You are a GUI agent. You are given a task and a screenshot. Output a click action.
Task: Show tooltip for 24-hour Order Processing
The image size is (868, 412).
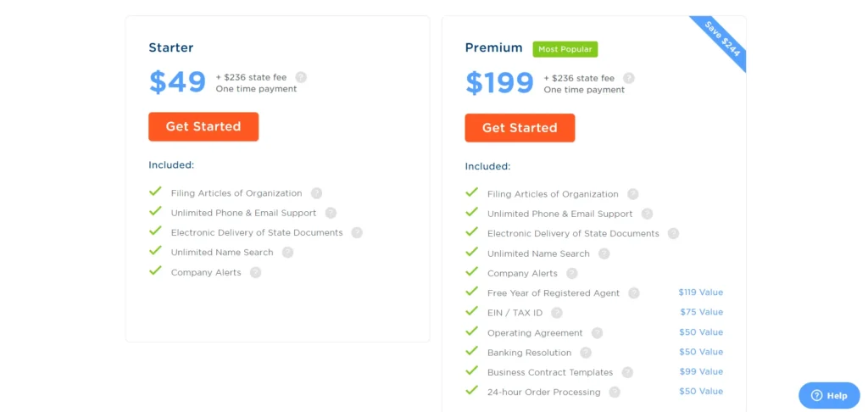[x=615, y=392]
